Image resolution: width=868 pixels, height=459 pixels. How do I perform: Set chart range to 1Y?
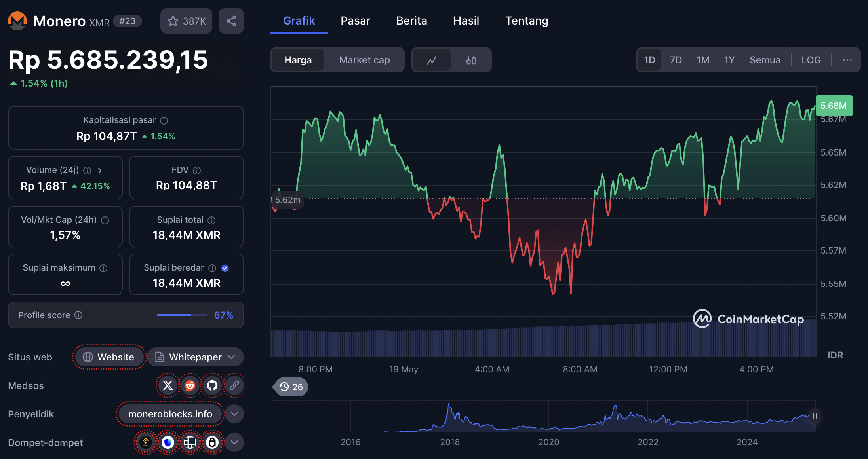point(729,60)
